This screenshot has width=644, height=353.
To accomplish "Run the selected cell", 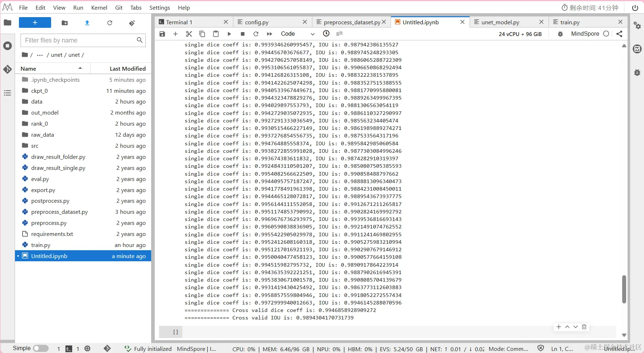I will point(229,34).
